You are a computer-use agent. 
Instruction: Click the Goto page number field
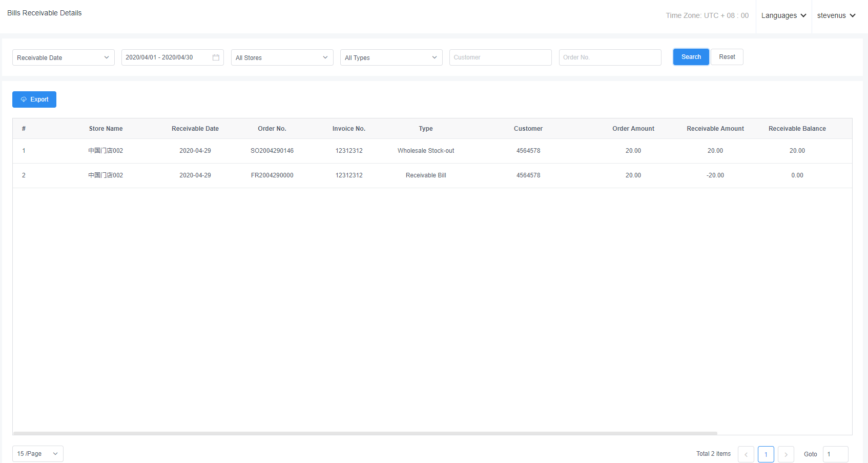point(835,454)
